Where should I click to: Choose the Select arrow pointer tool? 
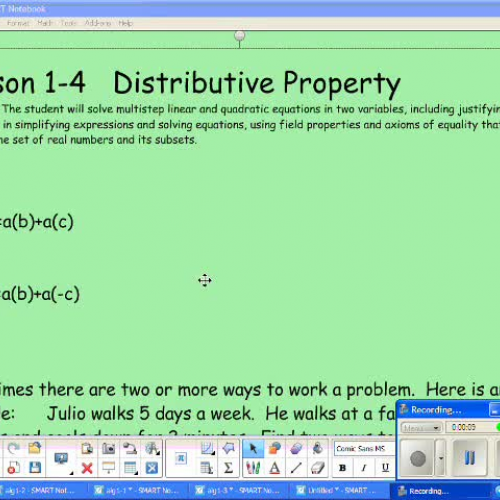[253, 449]
